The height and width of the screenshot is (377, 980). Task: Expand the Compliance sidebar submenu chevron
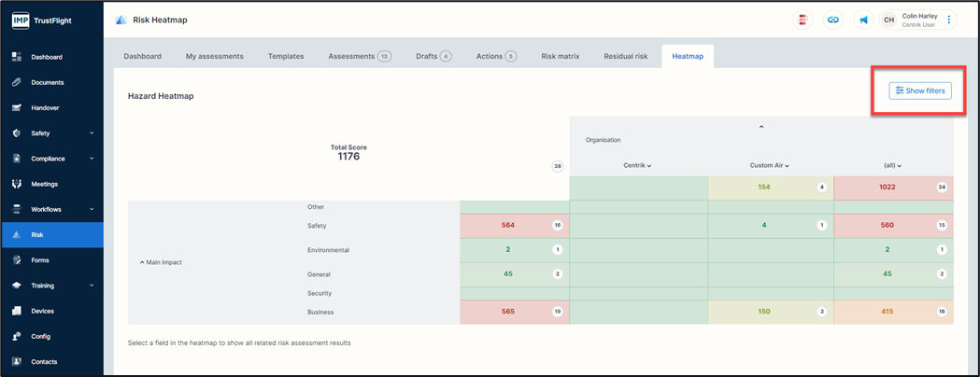coord(92,159)
